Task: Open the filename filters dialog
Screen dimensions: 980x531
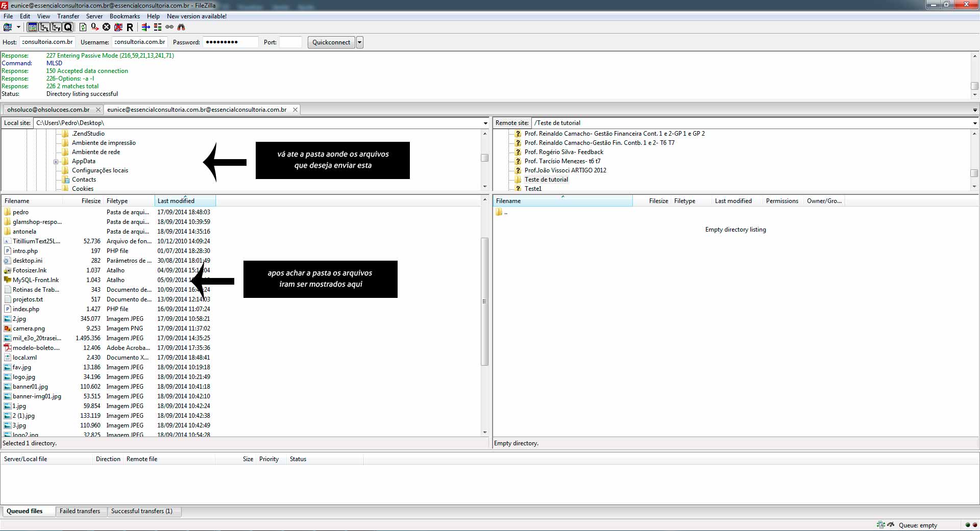Action: click(x=146, y=27)
